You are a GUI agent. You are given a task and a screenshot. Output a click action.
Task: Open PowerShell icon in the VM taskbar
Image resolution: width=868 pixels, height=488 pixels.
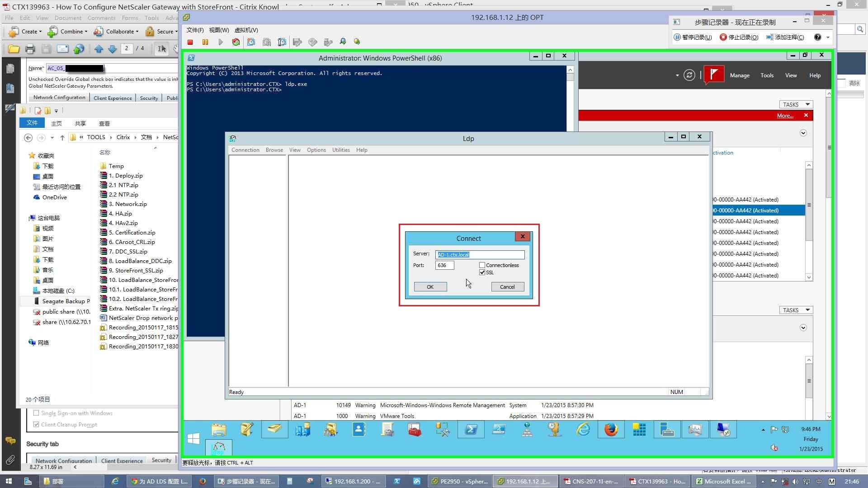click(471, 430)
